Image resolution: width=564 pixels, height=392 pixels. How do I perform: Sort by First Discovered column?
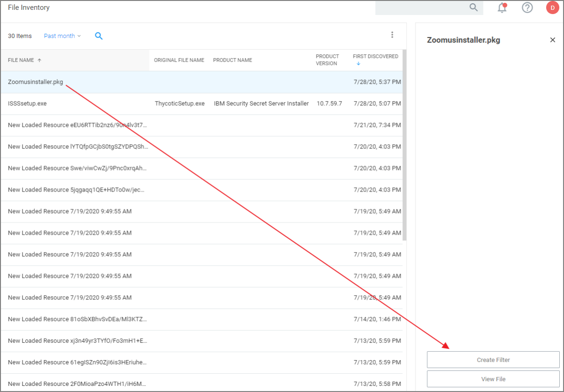[x=375, y=56]
